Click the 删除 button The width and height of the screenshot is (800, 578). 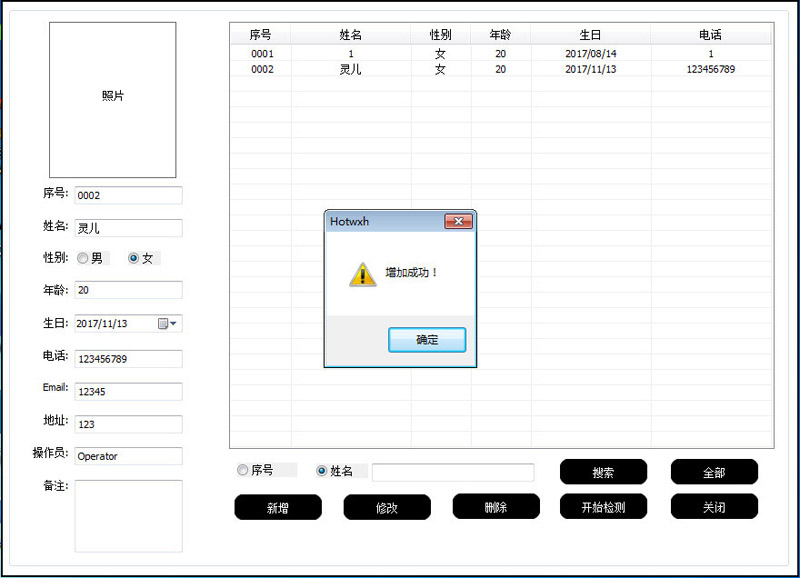(496, 507)
